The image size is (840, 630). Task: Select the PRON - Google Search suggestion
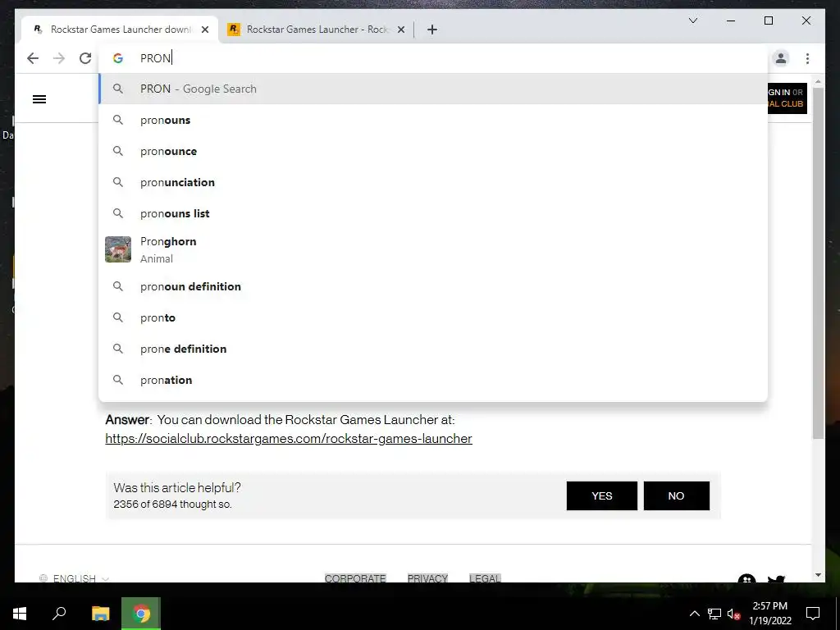433,89
